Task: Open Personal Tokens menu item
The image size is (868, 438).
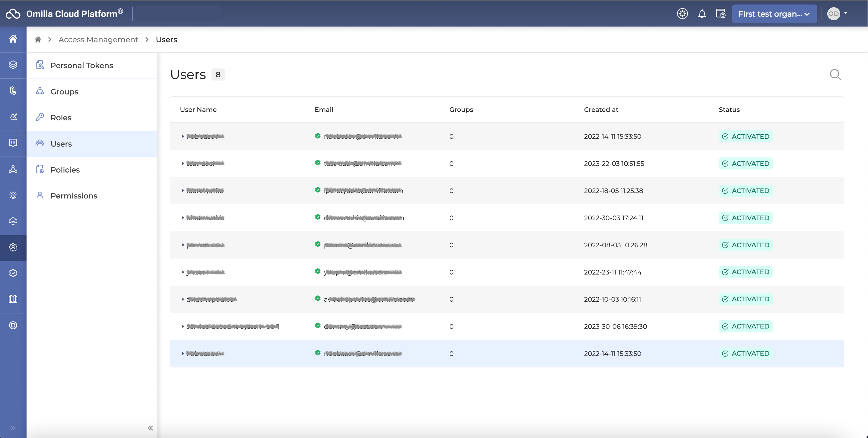Action: [x=92, y=65]
